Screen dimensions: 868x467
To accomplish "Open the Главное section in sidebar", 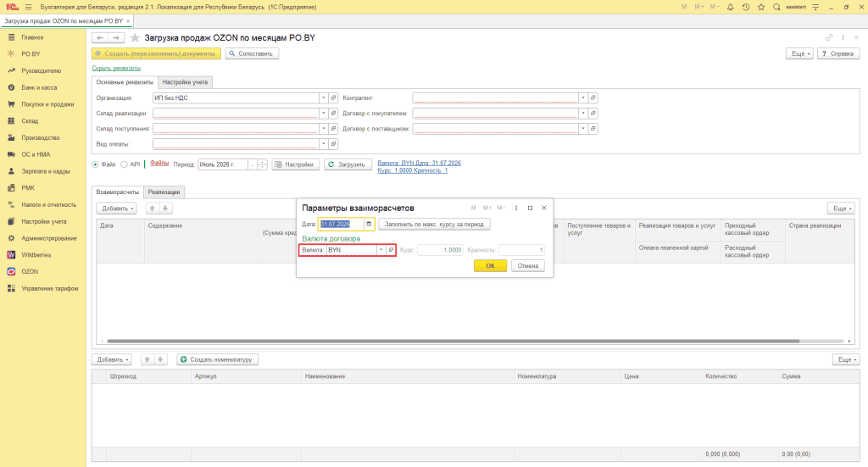I will coord(32,37).
